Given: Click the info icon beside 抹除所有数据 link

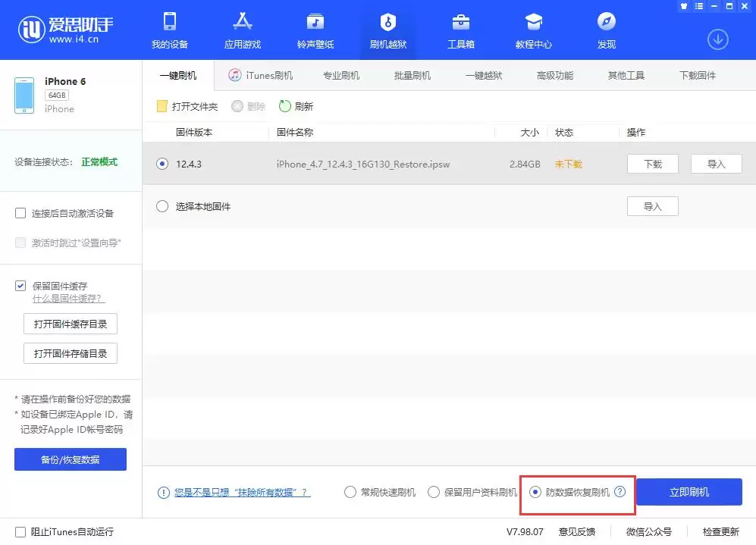Looking at the screenshot, I should pos(164,493).
